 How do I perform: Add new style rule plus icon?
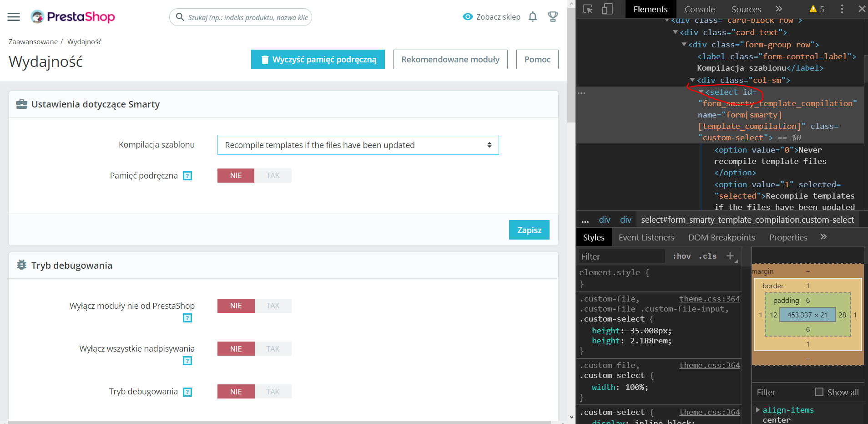[x=731, y=256]
